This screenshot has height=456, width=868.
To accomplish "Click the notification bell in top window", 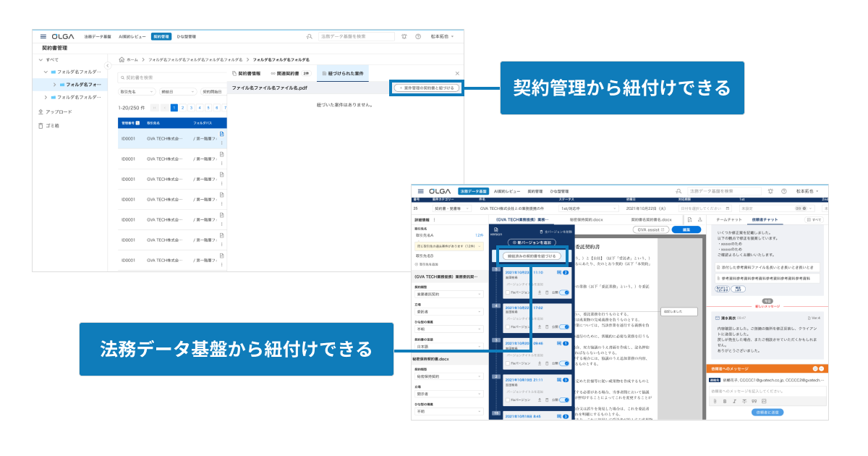I will point(404,36).
